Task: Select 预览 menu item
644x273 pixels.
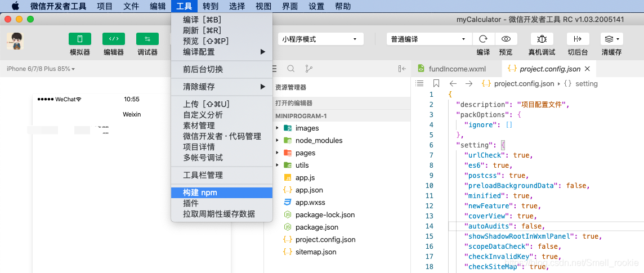Action: [222, 41]
